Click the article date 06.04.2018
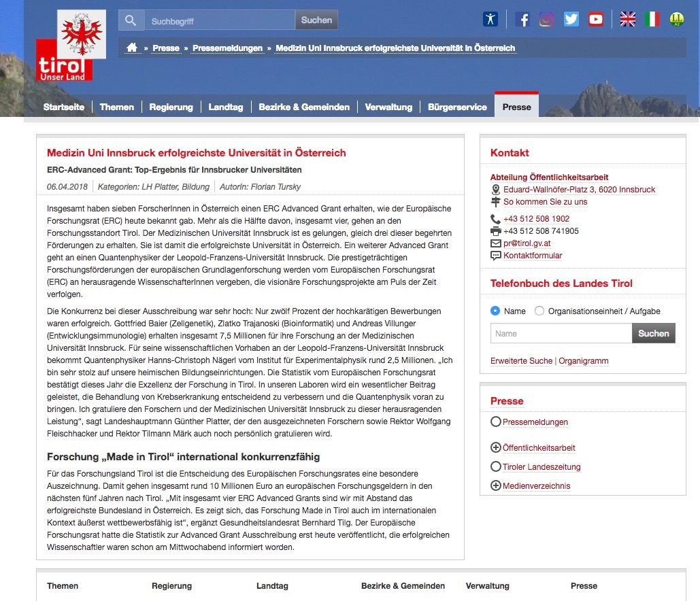Image resolution: width=700 pixels, height=601 pixels. coord(67,186)
